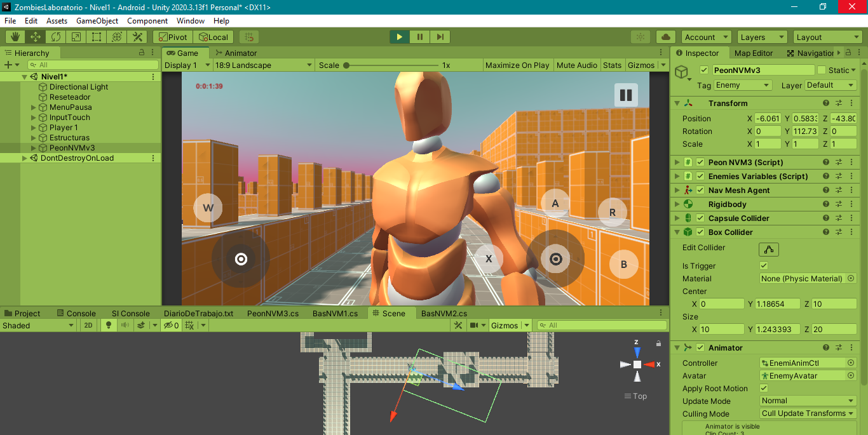Open the Account dropdown

(707, 37)
